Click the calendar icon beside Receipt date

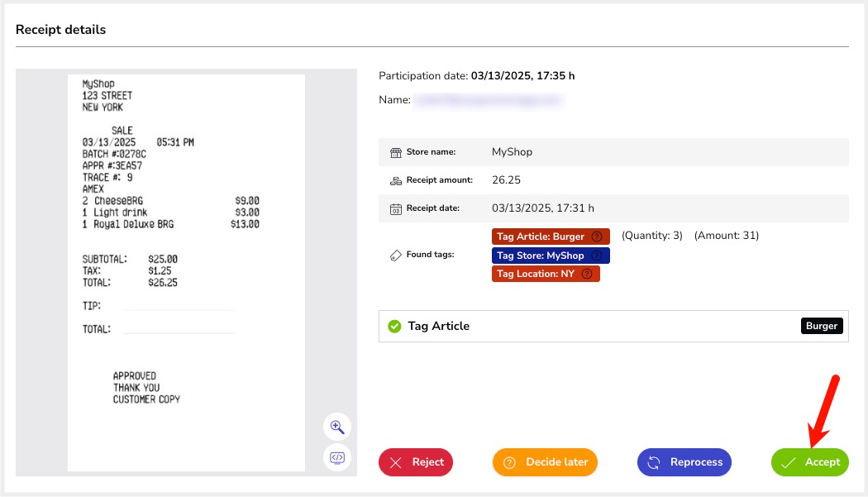click(x=395, y=208)
